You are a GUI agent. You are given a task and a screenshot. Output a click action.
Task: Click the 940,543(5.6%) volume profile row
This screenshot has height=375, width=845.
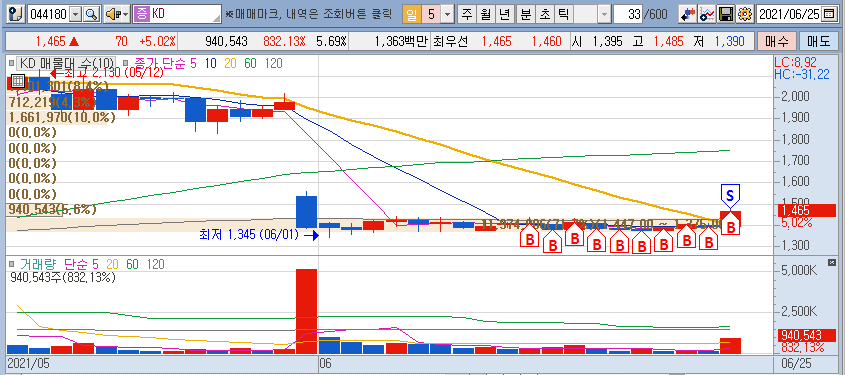click(52, 209)
